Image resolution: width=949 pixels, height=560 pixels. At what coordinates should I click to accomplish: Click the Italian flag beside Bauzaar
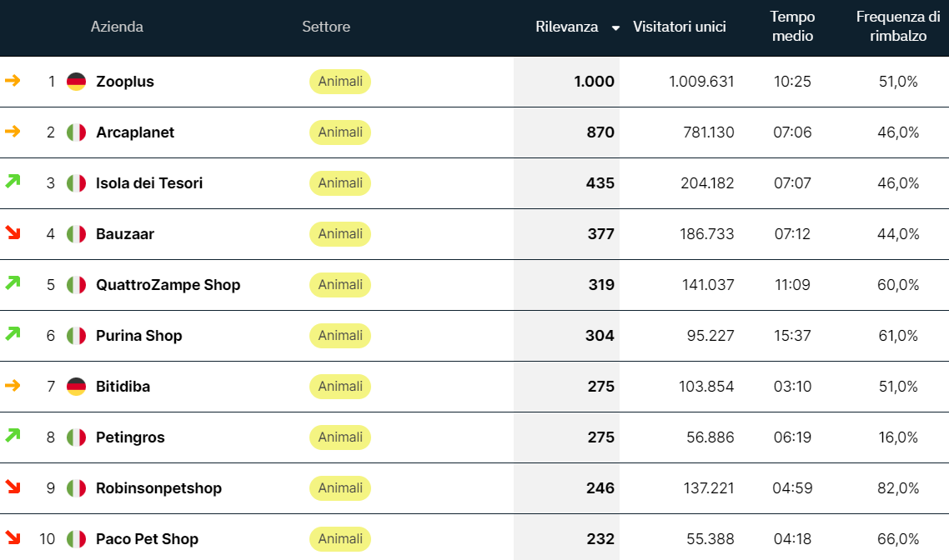(76, 234)
